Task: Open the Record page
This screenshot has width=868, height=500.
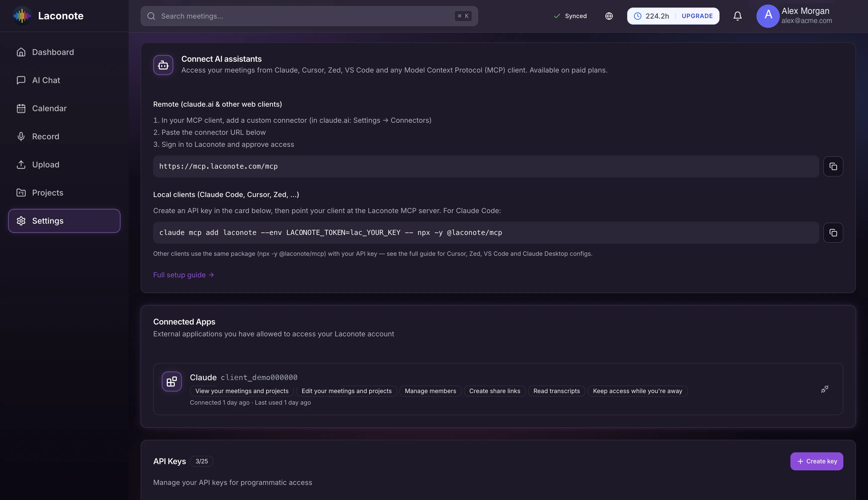Action: (x=64, y=137)
